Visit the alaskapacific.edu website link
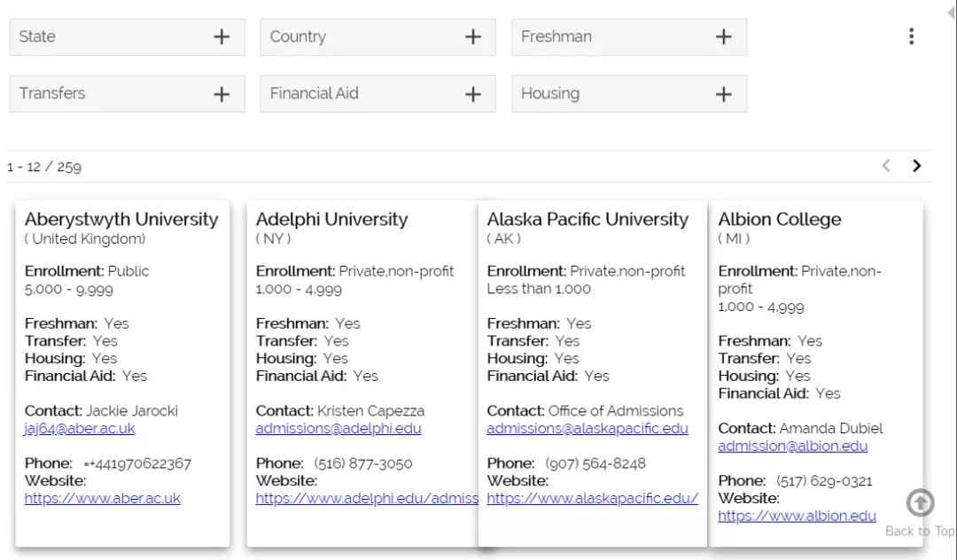Image resolution: width=957 pixels, height=560 pixels. (x=592, y=499)
